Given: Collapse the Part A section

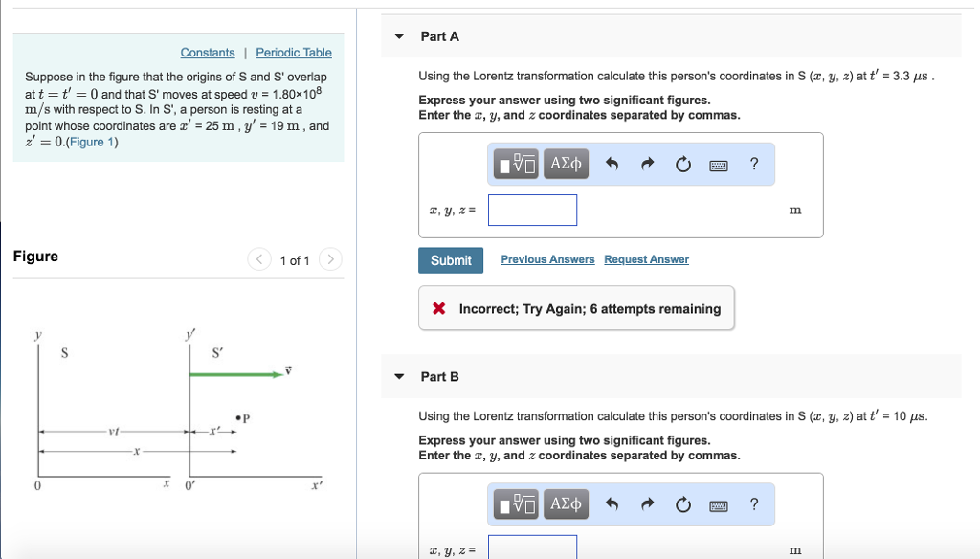Looking at the screenshot, I should (x=398, y=35).
